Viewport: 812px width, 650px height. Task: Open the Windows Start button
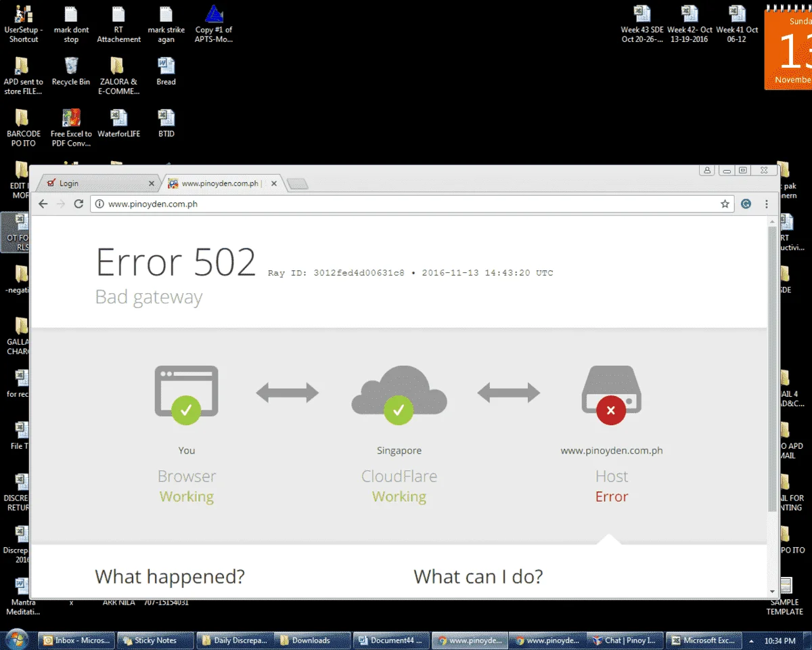(16, 639)
